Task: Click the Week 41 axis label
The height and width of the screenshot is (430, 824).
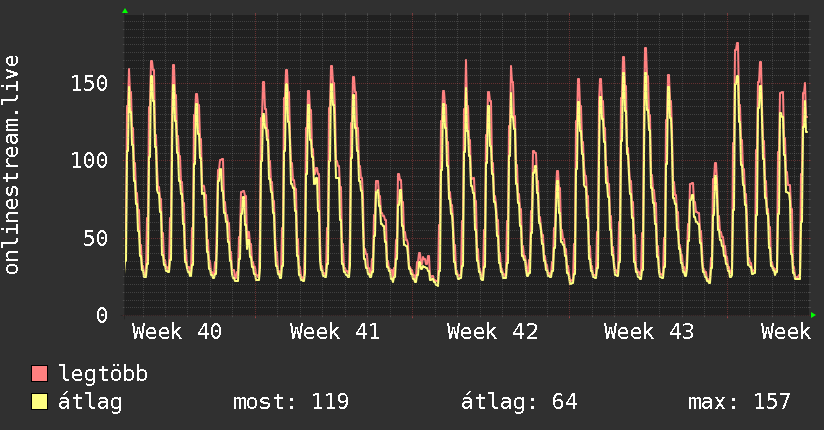Action: pyautogui.click(x=335, y=332)
